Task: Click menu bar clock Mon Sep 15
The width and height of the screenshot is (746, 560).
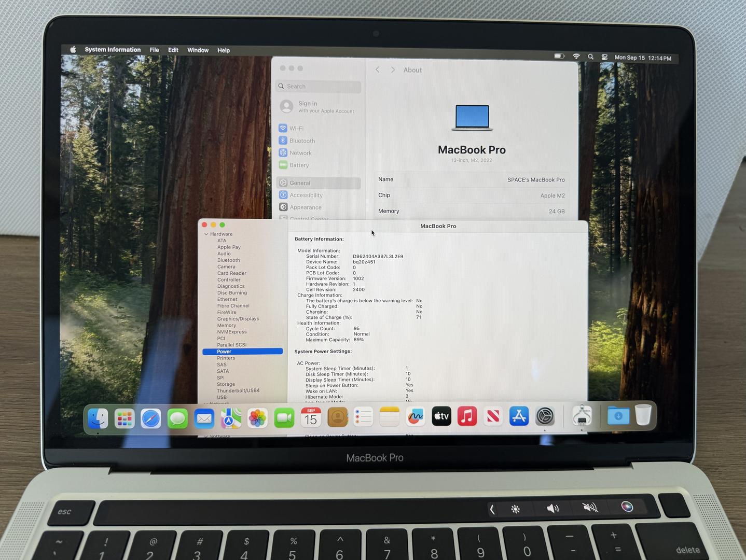Action: (x=643, y=58)
